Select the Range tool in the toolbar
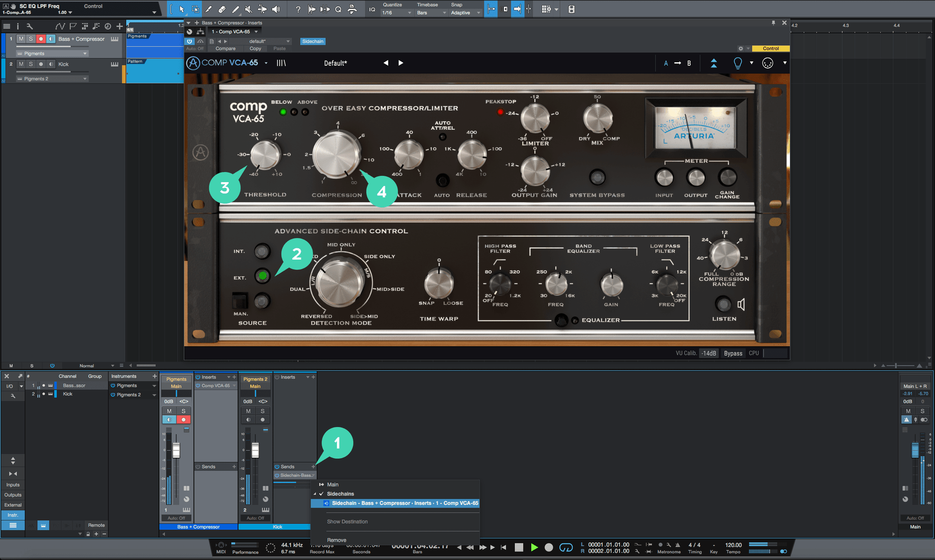 pyautogui.click(x=195, y=9)
